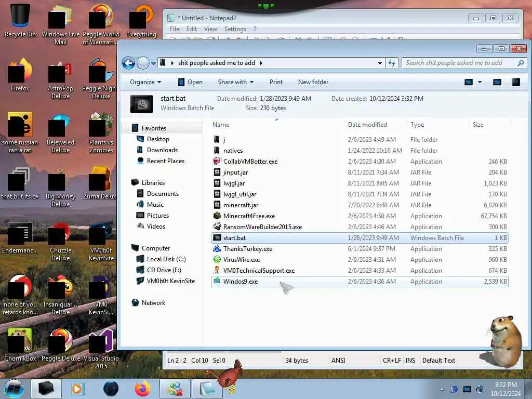Open the Share with dropdown
Screen dimensions: 532x399
[236, 82]
